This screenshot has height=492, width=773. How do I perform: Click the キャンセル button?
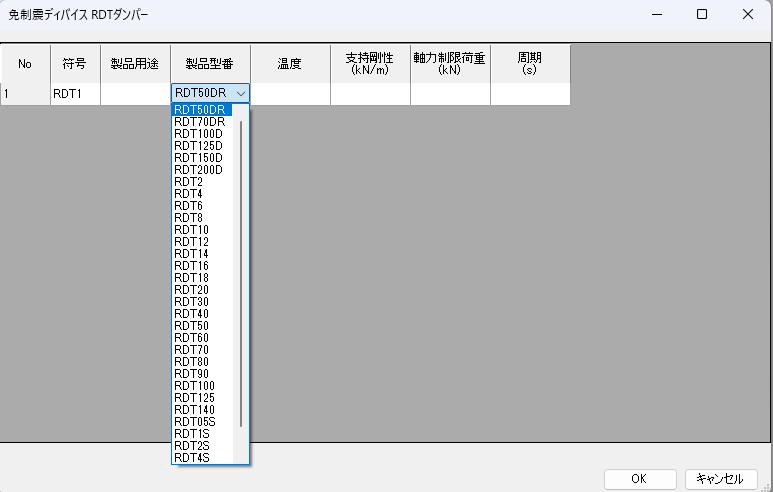pyautogui.click(x=721, y=479)
